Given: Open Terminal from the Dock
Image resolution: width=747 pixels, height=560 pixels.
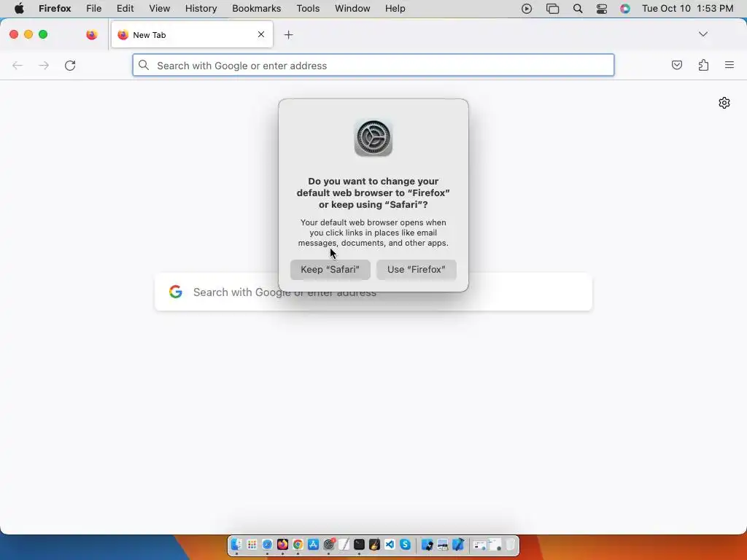Looking at the screenshot, I should pyautogui.click(x=359, y=544).
